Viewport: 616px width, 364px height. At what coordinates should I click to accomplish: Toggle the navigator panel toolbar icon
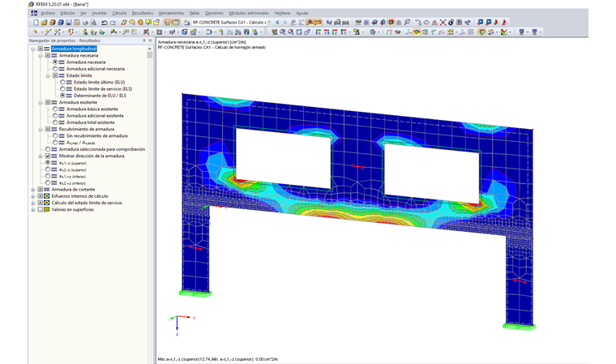tap(167, 23)
